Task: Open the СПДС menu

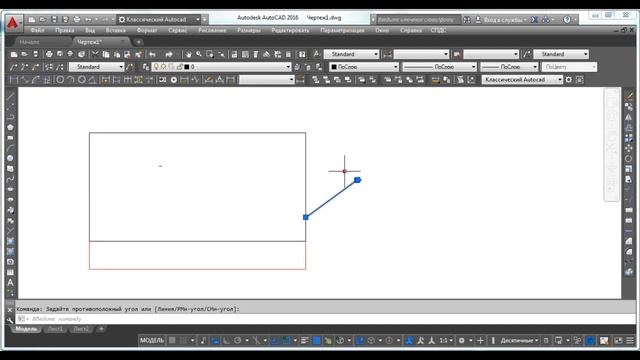Action: pos(438,31)
